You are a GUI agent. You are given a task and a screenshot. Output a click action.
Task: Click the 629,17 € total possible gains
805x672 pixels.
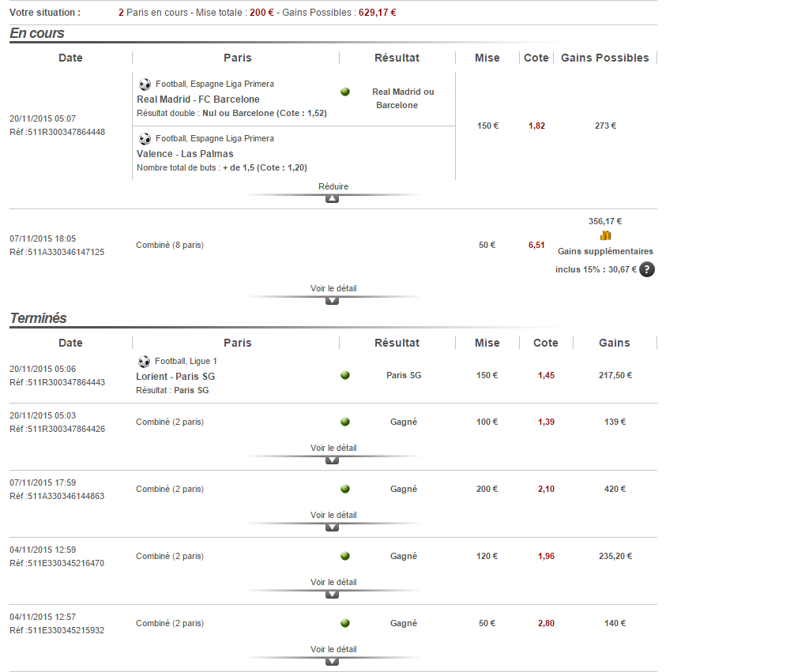click(x=378, y=13)
